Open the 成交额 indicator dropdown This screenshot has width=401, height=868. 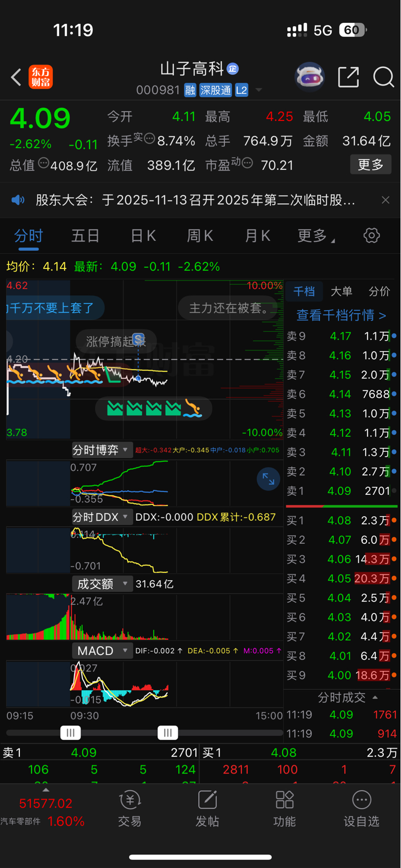[x=101, y=584]
